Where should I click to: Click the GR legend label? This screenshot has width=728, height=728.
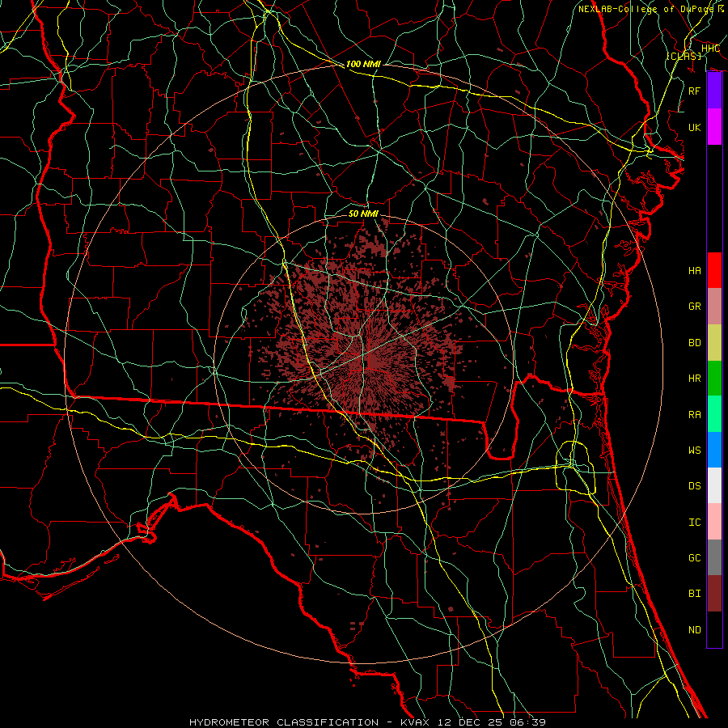pos(695,307)
